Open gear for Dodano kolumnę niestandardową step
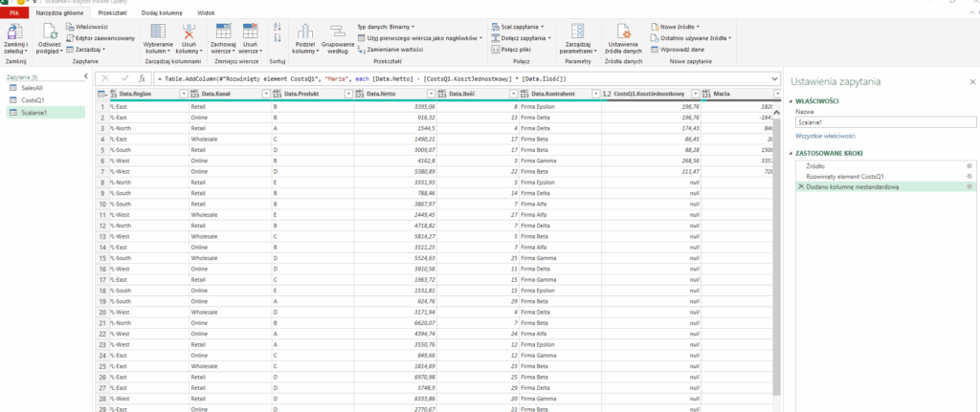Viewport: 980px width, 412px height. click(969, 186)
